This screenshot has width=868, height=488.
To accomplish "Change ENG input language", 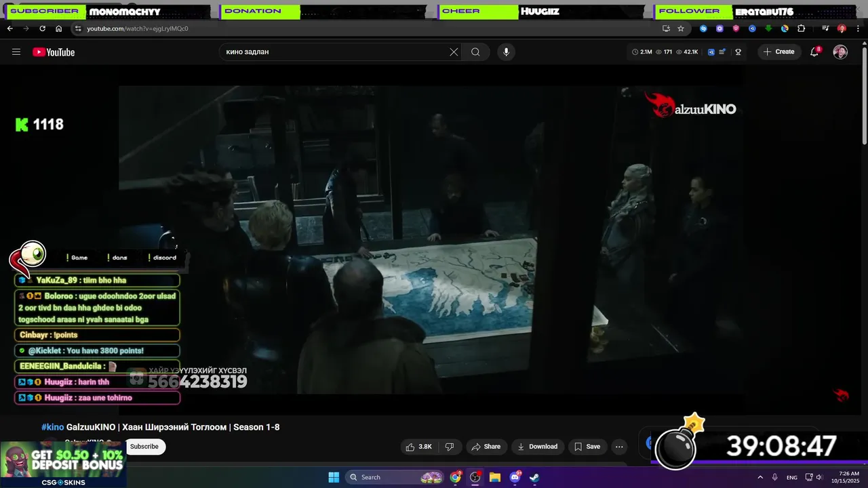I will 792,477.
